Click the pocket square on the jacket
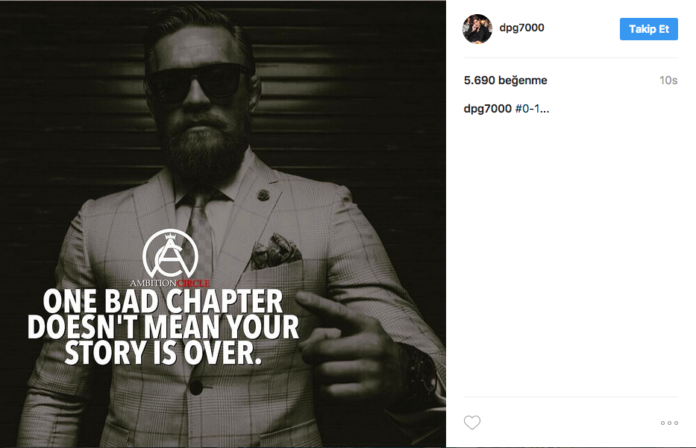 (x=275, y=251)
